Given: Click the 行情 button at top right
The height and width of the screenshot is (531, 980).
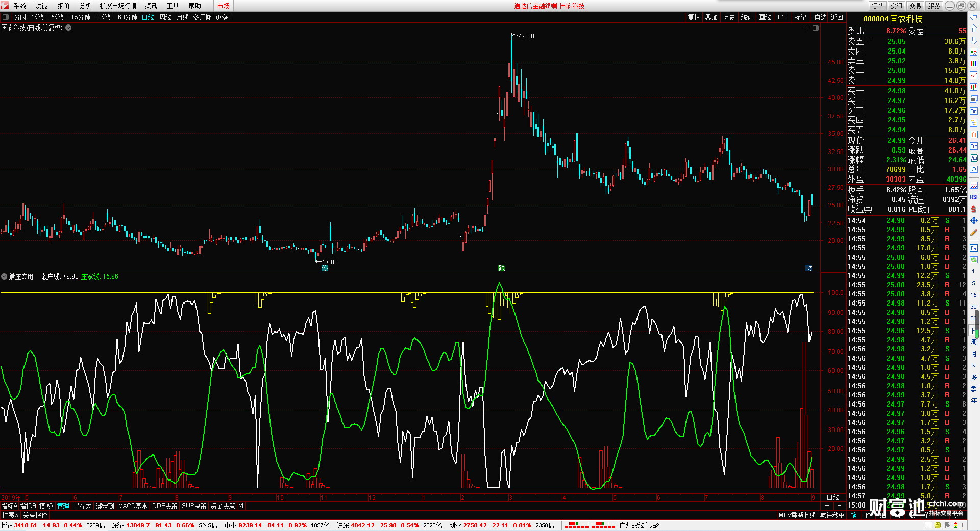Looking at the screenshot, I should tap(878, 6).
